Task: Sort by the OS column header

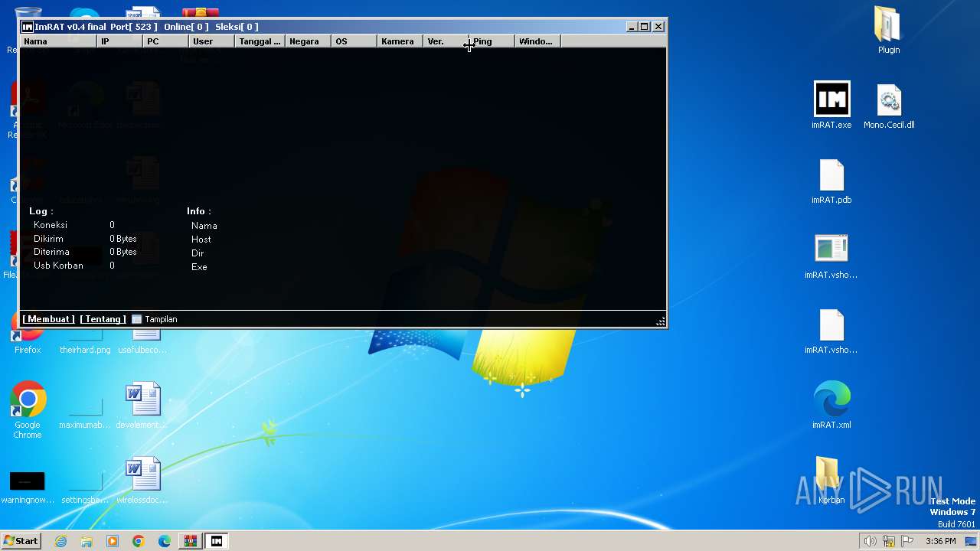Action: [x=354, y=41]
